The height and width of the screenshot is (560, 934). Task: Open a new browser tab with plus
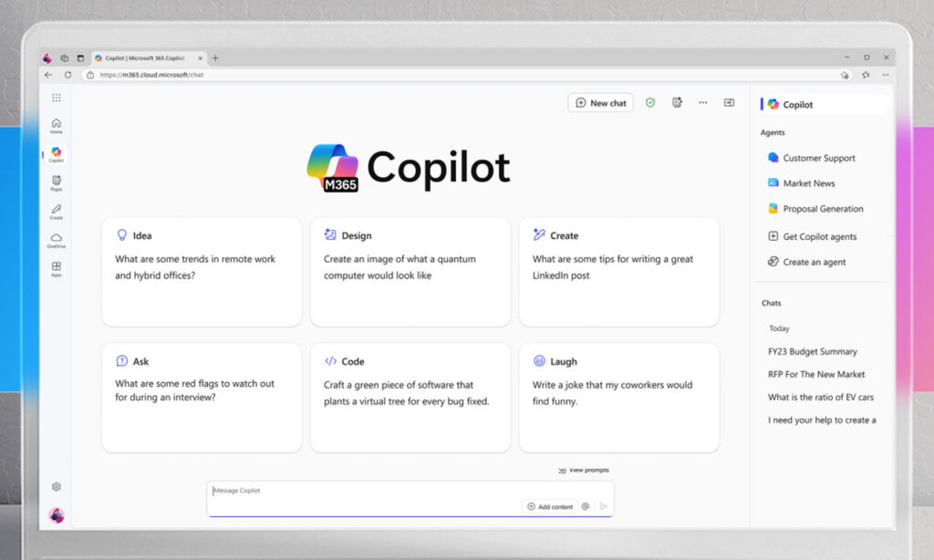click(x=215, y=57)
